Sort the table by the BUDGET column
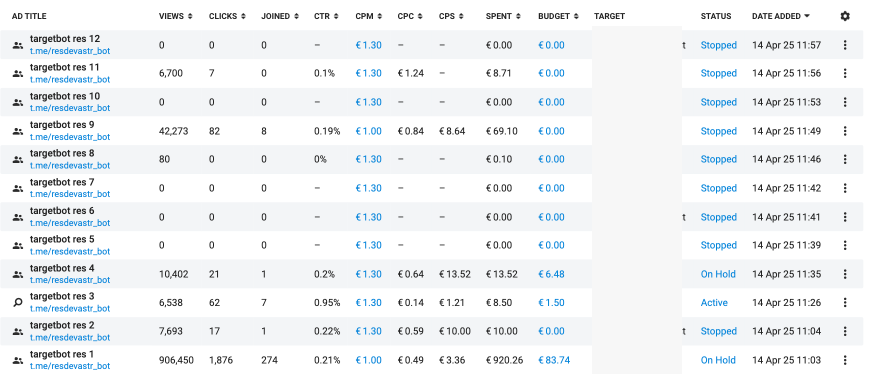Viewport: 869px width, 374px height. [x=559, y=16]
